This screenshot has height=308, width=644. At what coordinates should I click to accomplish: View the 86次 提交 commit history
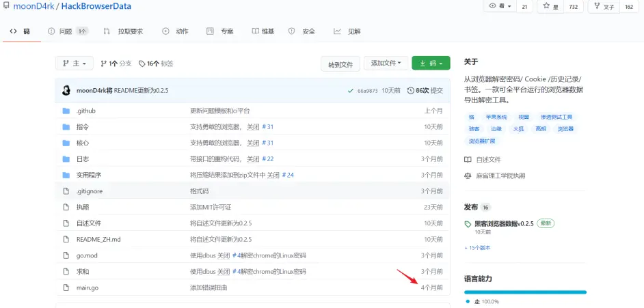[425, 91]
